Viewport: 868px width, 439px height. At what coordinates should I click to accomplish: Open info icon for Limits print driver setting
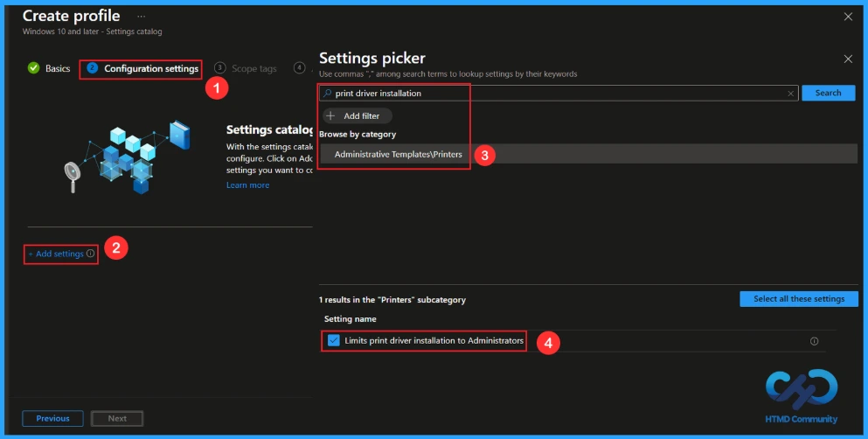coord(814,341)
